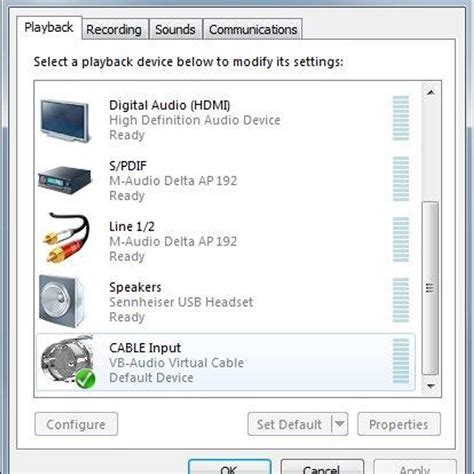Select the "Line 1/2" device name

(132, 227)
